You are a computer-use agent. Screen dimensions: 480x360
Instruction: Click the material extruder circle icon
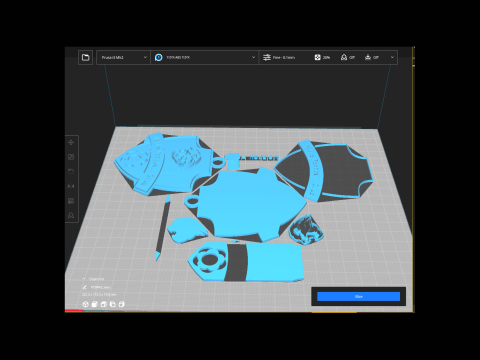pyautogui.click(x=159, y=57)
